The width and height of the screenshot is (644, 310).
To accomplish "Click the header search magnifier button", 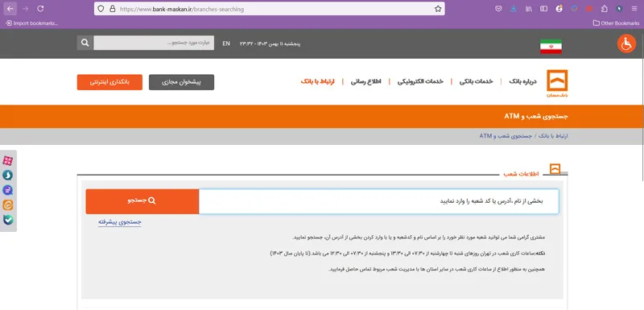I will tap(85, 43).
